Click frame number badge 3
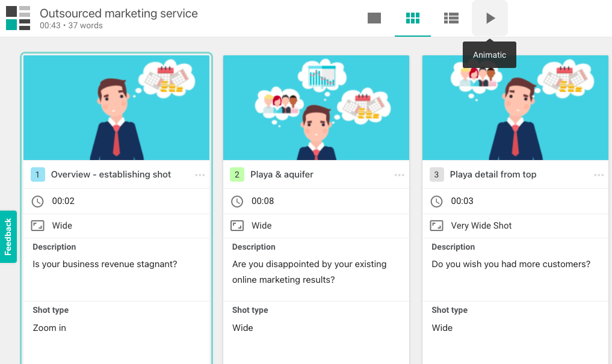 [436, 174]
